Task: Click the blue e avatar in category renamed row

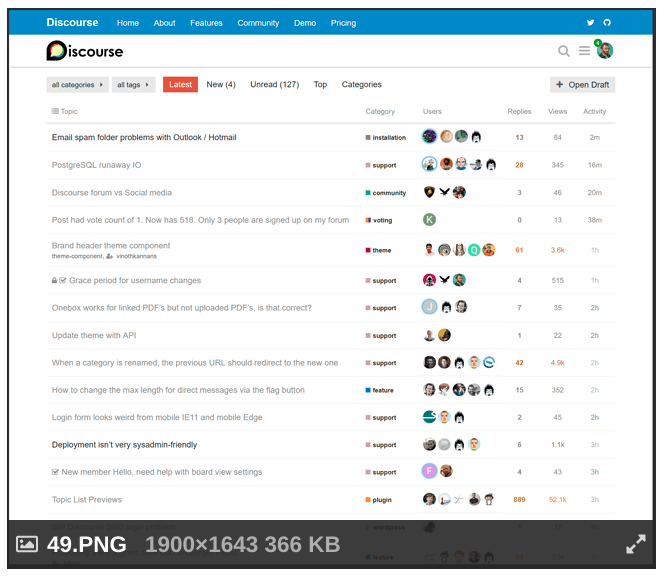Action: [x=489, y=362]
